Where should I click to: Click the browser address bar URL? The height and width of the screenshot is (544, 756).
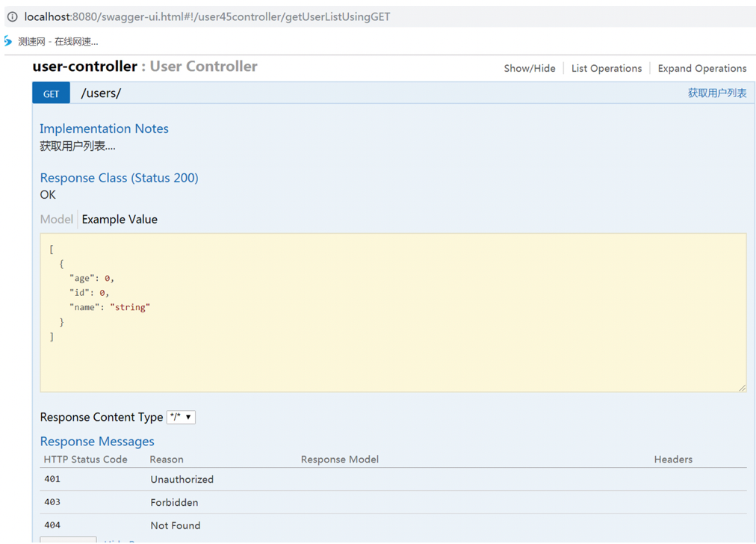coord(208,17)
